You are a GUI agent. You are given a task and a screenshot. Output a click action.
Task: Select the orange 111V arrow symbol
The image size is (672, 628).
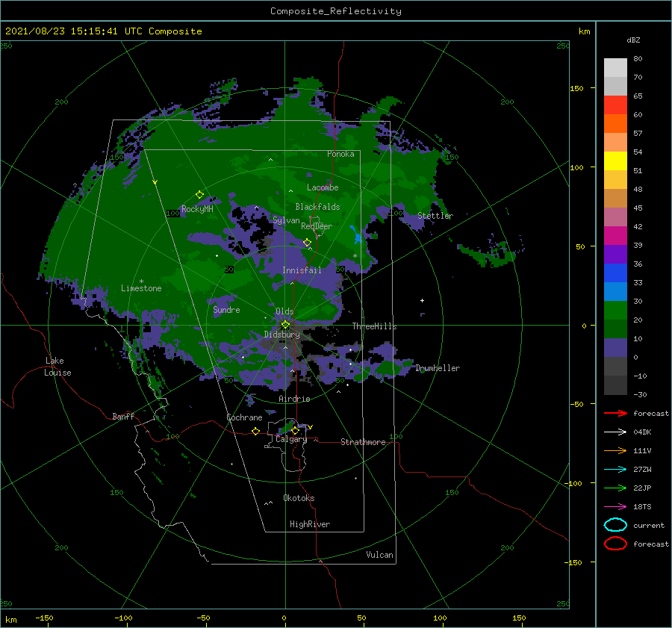[615, 450]
